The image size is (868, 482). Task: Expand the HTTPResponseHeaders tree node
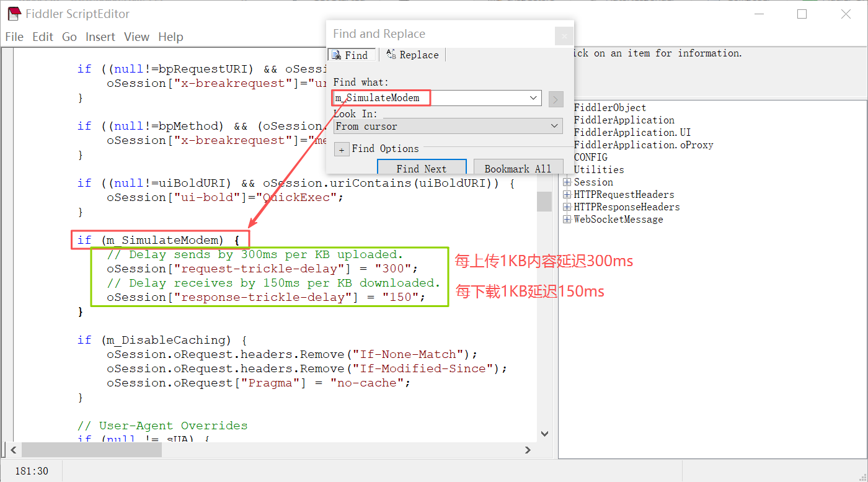pyautogui.click(x=567, y=207)
